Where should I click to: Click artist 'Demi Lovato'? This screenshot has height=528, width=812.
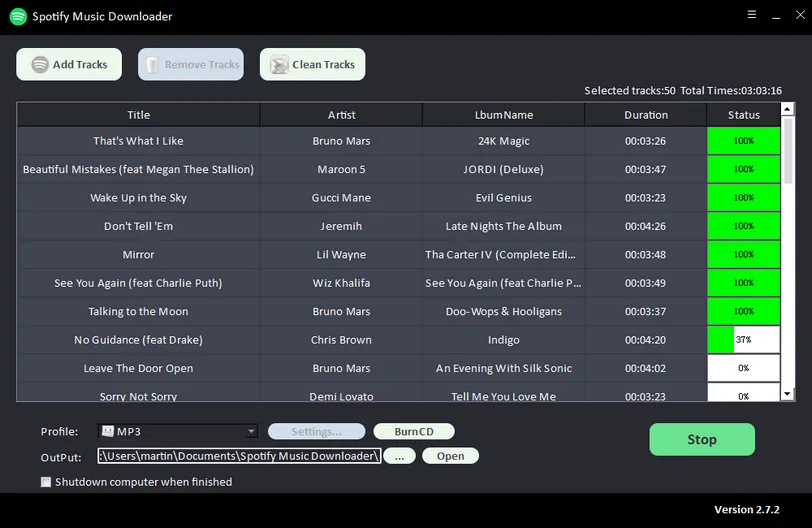(x=341, y=397)
